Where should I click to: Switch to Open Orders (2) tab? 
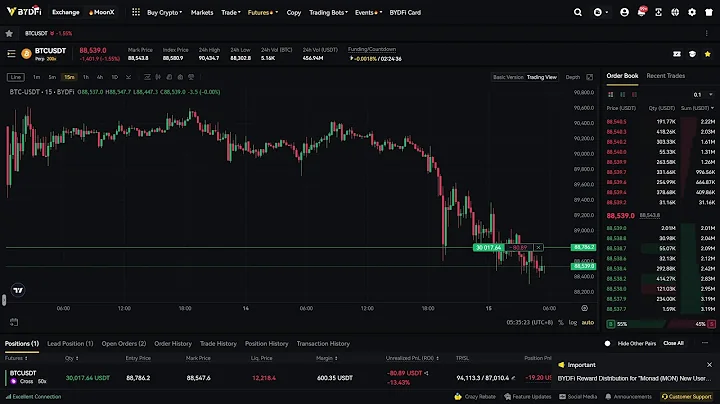(x=124, y=343)
